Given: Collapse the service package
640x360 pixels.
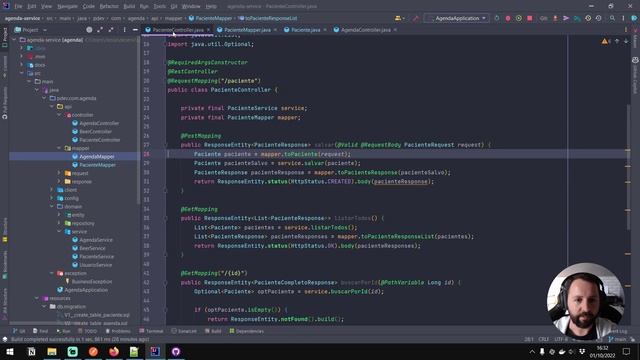Looking at the screenshot, I should click(x=59, y=231).
